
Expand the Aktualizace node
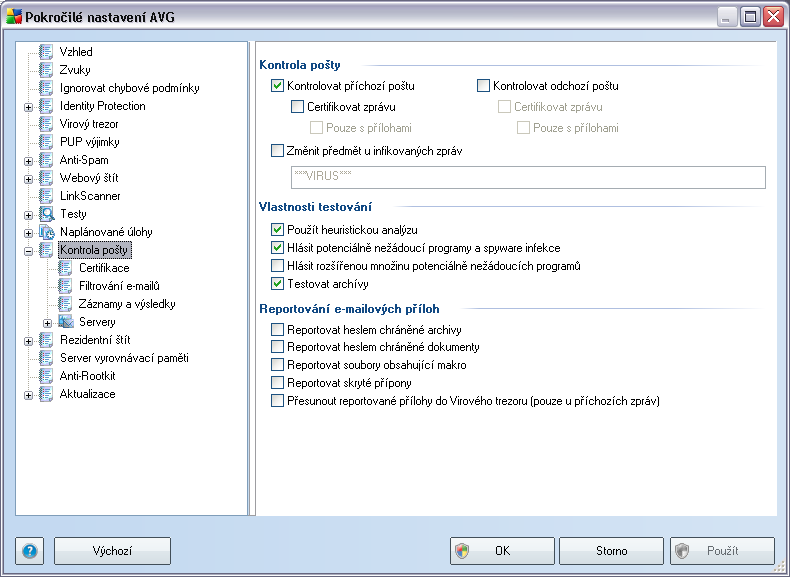pyautogui.click(x=29, y=395)
